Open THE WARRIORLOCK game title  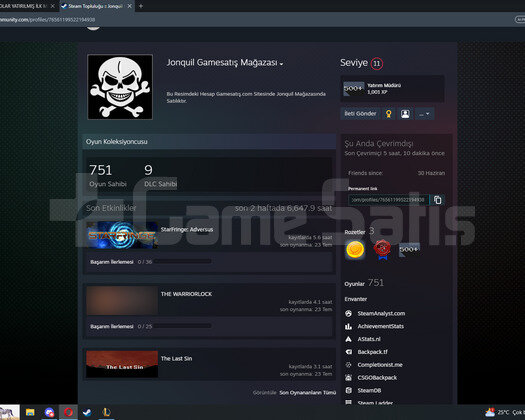[x=186, y=294]
